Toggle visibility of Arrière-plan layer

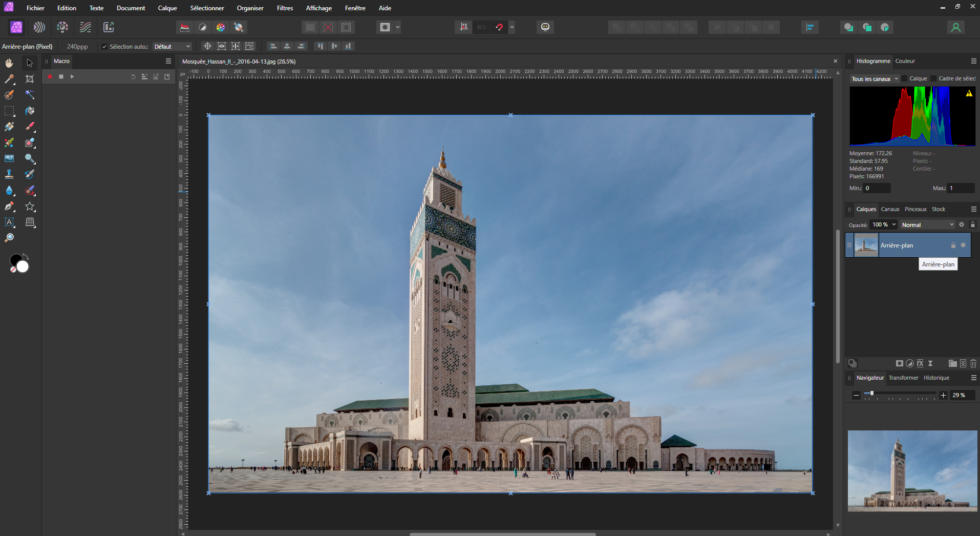963,245
